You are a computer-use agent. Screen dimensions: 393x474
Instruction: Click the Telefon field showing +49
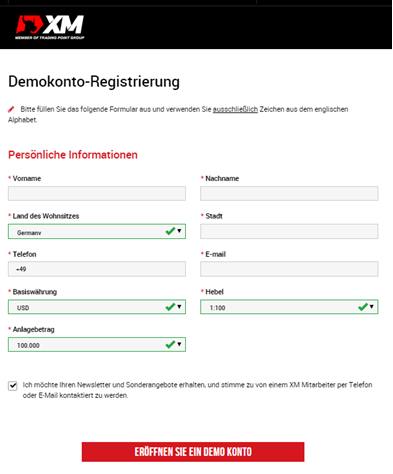(x=97, y=269)
